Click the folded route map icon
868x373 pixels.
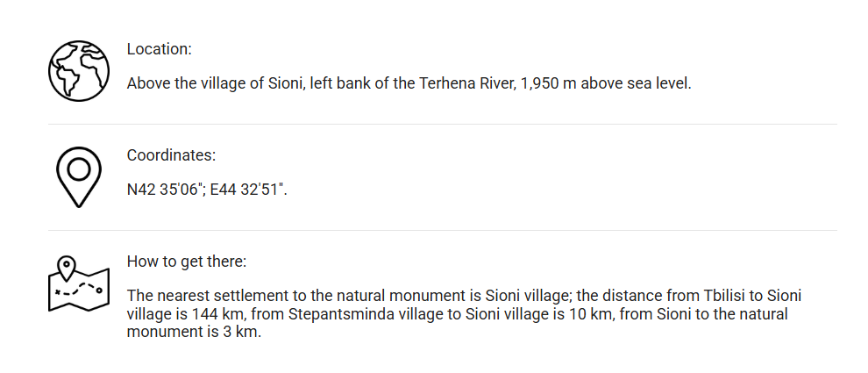(x=78, y=284)
